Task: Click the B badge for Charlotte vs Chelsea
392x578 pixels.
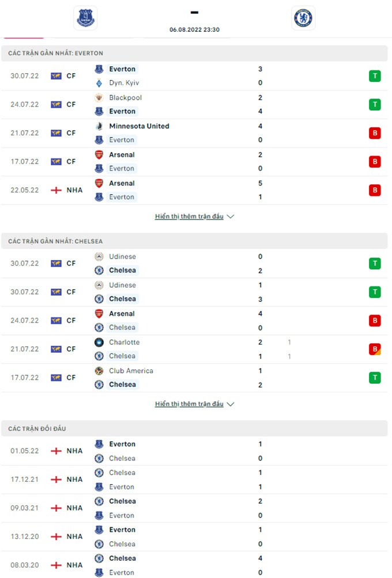Action: click(375, 349)
